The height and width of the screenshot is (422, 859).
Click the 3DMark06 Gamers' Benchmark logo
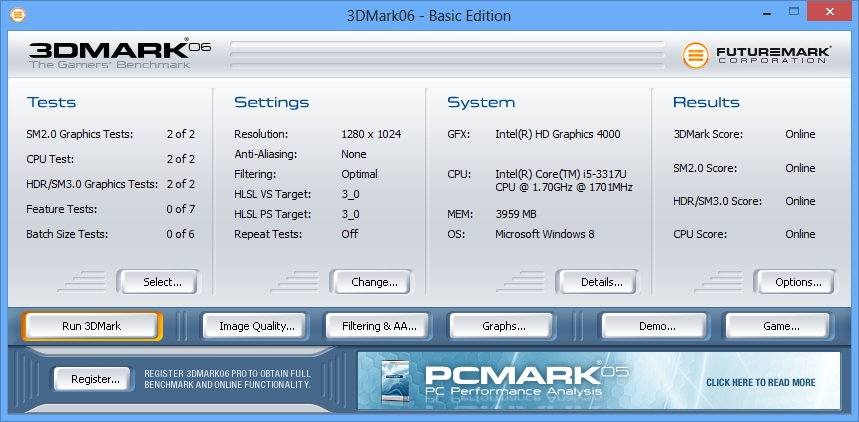coord(120,53)
